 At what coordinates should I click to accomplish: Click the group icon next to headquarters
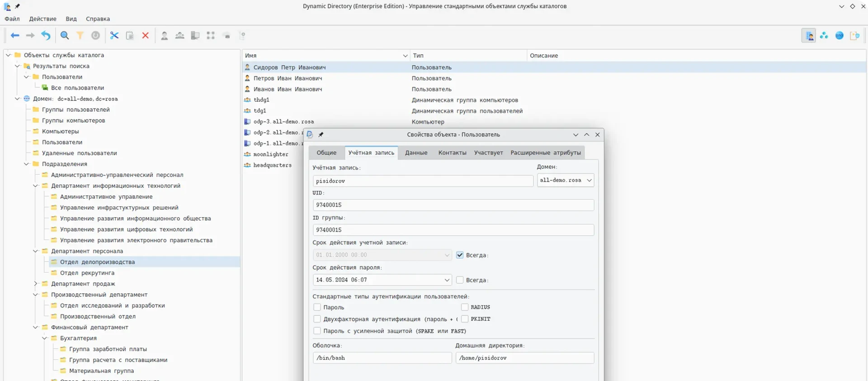tap(247, 165)
